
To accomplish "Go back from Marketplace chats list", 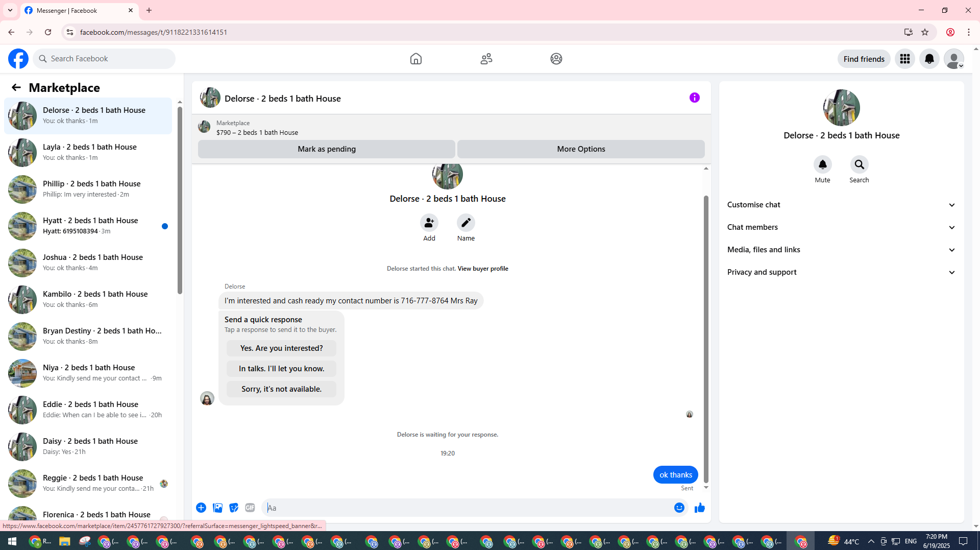I will (x=16, y=87).
